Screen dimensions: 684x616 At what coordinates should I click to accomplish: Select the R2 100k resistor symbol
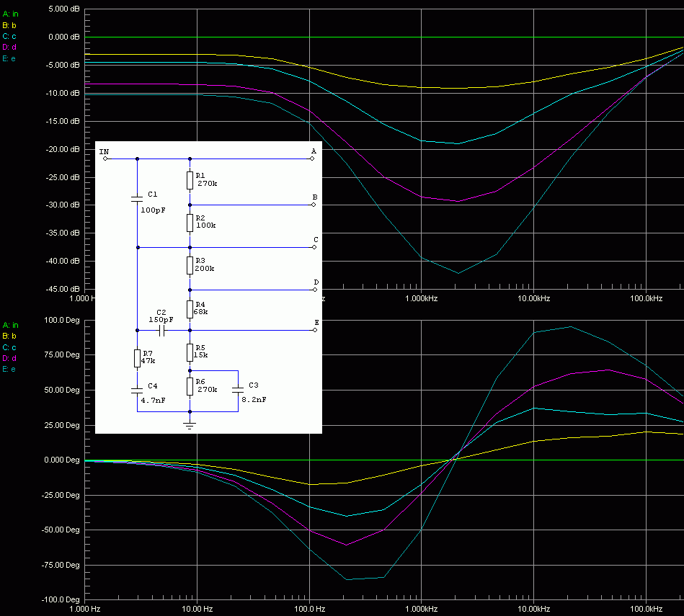(x=190, y=223)
